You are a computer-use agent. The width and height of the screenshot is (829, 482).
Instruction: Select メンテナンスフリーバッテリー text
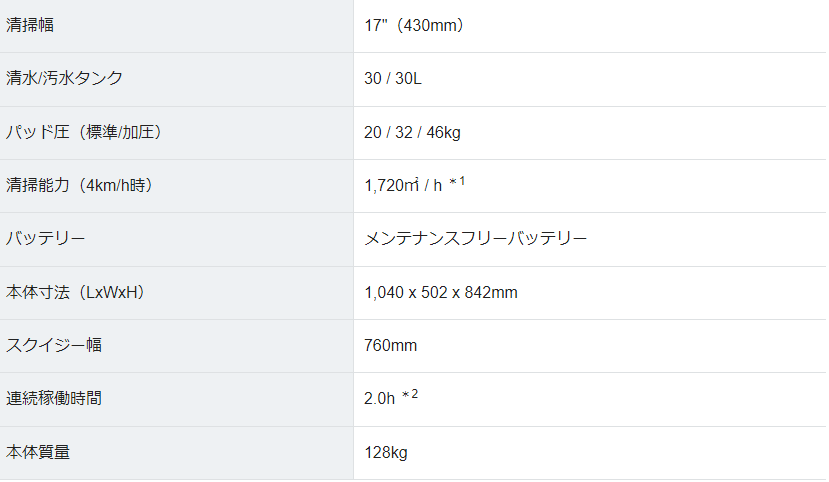click(475, 238)
